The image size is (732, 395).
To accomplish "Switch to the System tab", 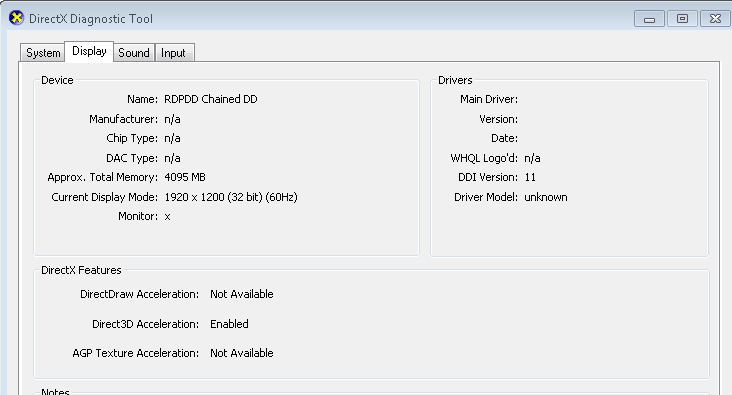I will coord(42,53).
